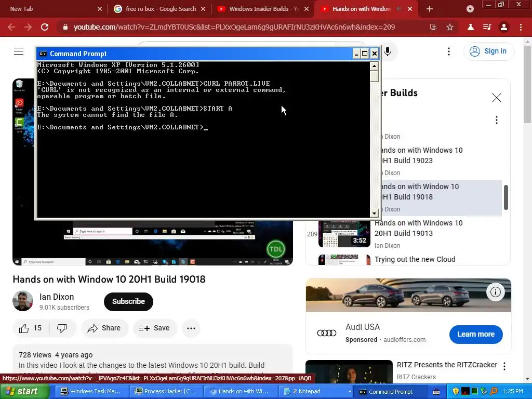Open Trying out the new Cloud video
Viewport: 532px width, 399px height.
415,259
